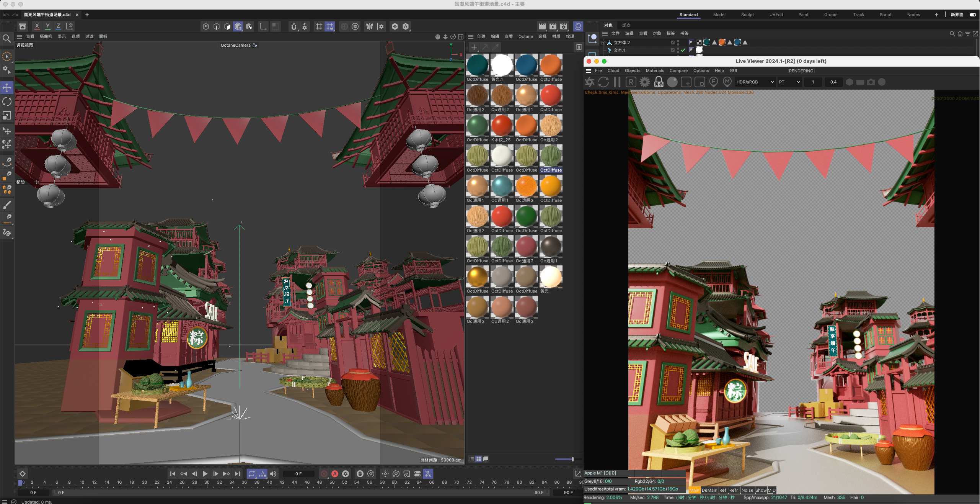The image size is (980, 504).
Task: Click the film region icon in Live Viewer
Action: [x=700, y=82]
